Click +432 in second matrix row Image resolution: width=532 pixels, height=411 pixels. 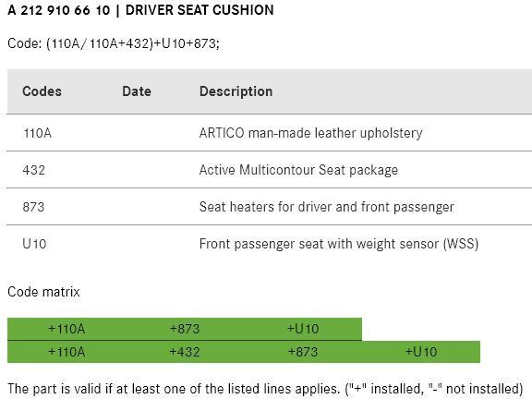coord(185,352)
